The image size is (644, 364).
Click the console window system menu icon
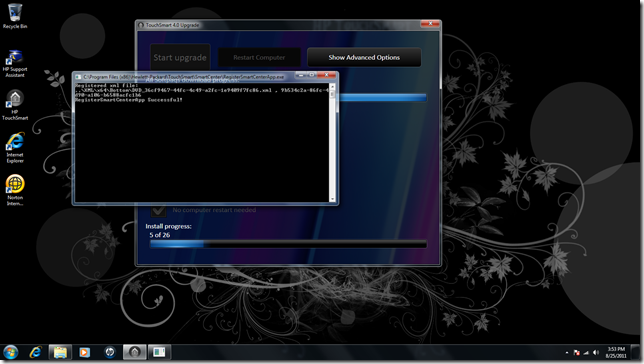coord(78,77)
